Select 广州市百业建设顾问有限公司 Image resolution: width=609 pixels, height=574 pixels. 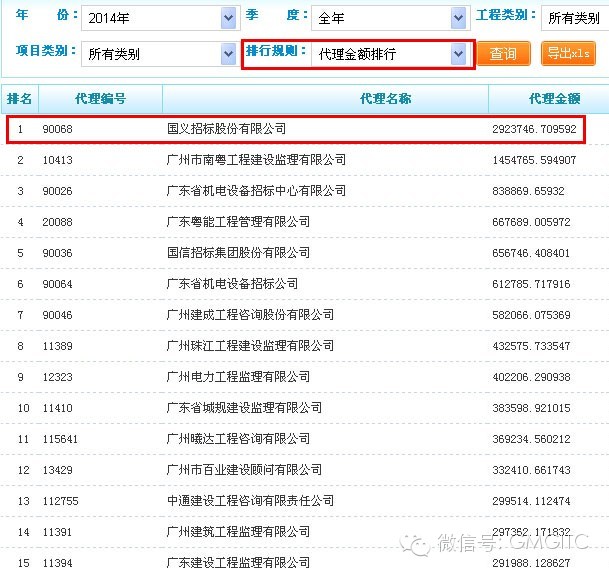point(244,470)
